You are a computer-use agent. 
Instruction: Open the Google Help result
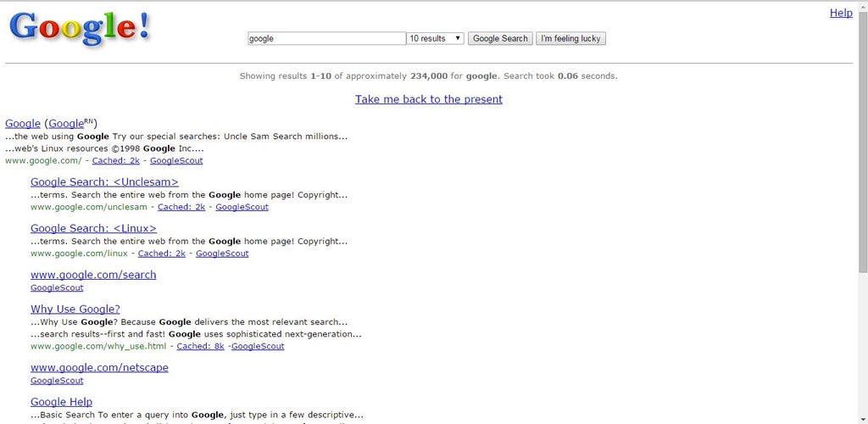(x=61, y=402)
